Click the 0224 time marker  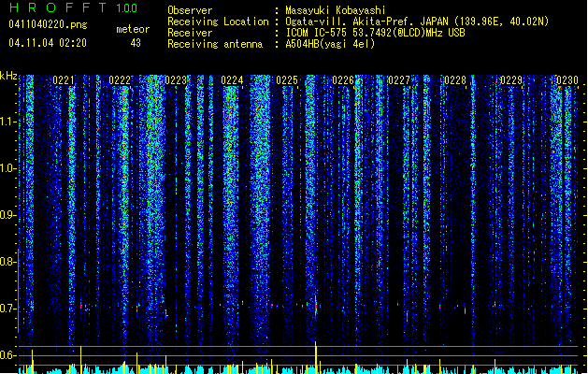click(232, 80)
